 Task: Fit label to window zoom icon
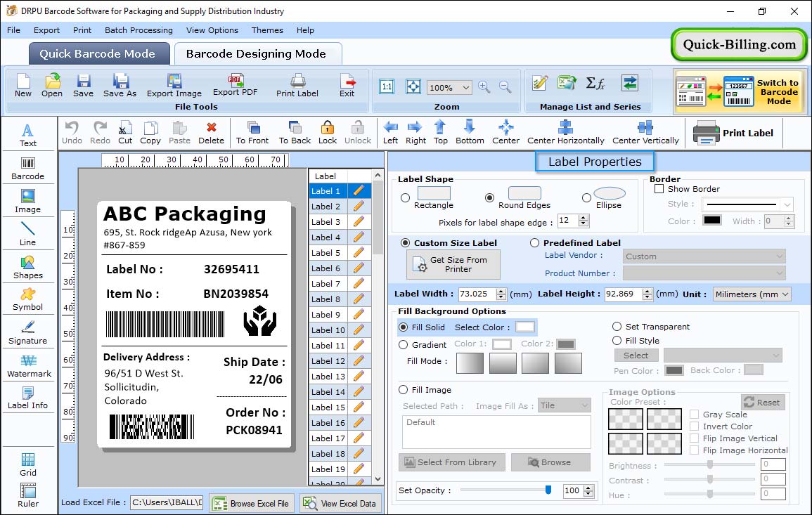pyautogui.click(x=413, y=86)
